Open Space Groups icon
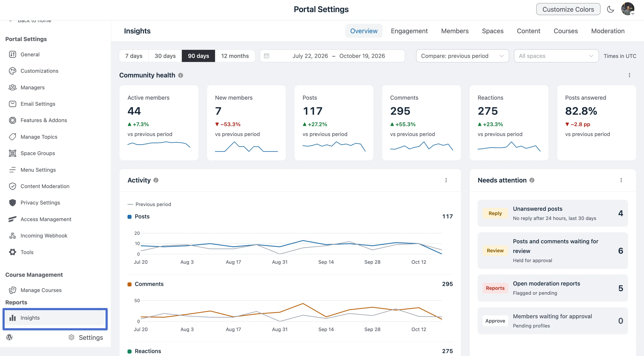The image size is (644, 356). coord(13,153)
